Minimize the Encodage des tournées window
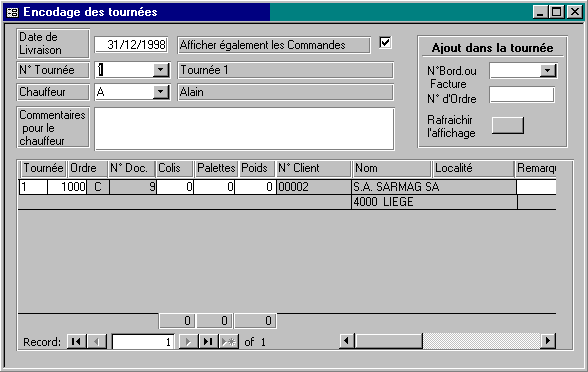588x372 pixels. 540,12
